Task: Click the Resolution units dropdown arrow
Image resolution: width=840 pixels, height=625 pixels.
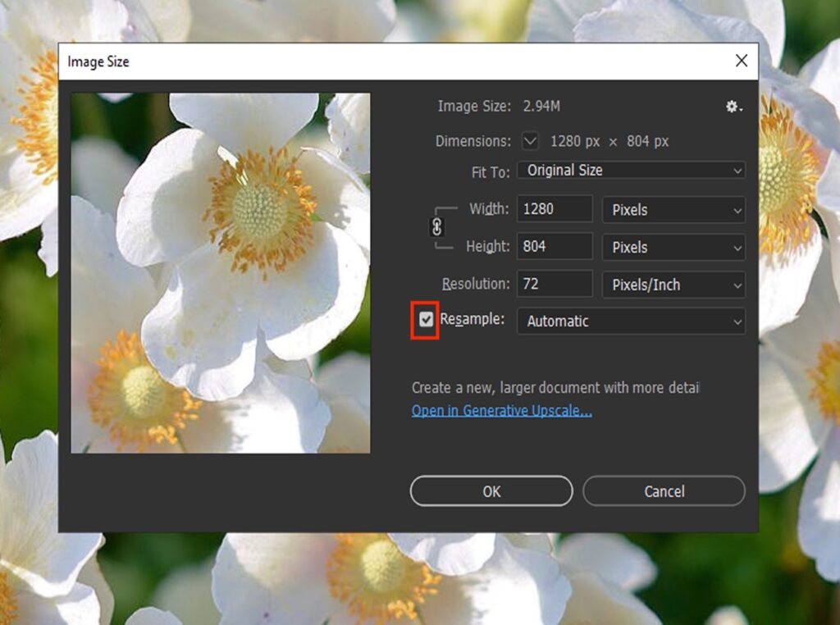Action: [736, 285]
